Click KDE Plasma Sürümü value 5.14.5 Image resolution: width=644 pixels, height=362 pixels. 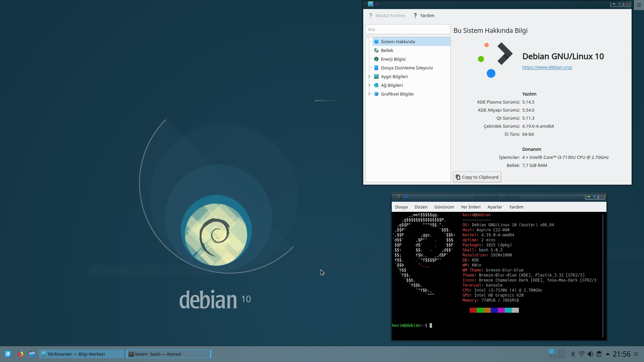point(528,102)
